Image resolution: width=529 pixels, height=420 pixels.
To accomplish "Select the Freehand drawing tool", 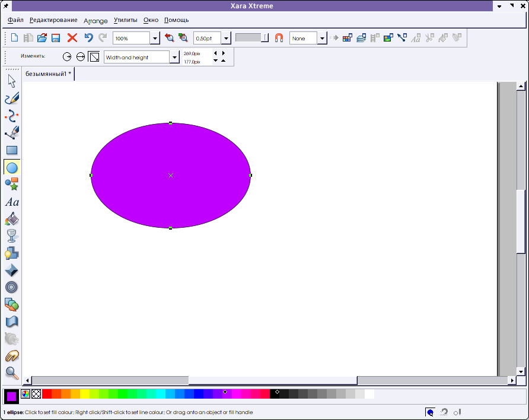I will pyautogui.click(x=12, y=98).
